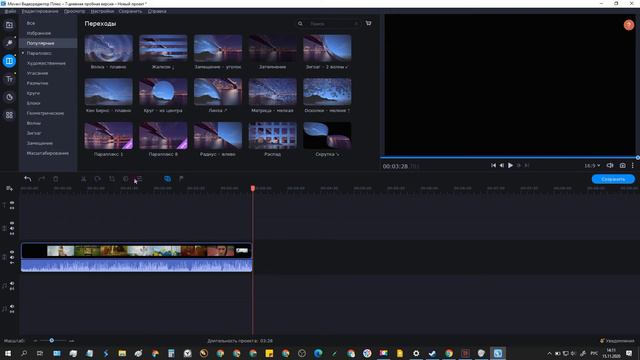Select the Распад transition thumbnail
640x360 pixels.
272,135
